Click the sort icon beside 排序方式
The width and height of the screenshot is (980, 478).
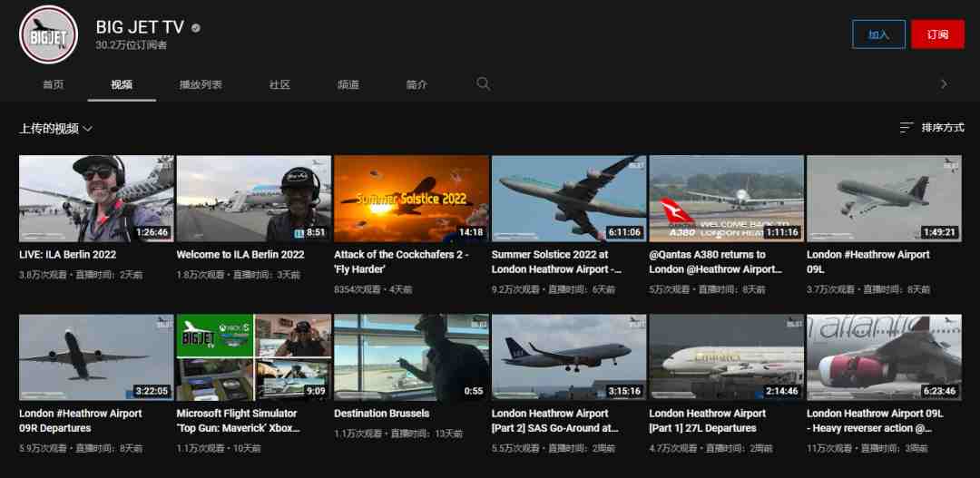click(906, 128)
